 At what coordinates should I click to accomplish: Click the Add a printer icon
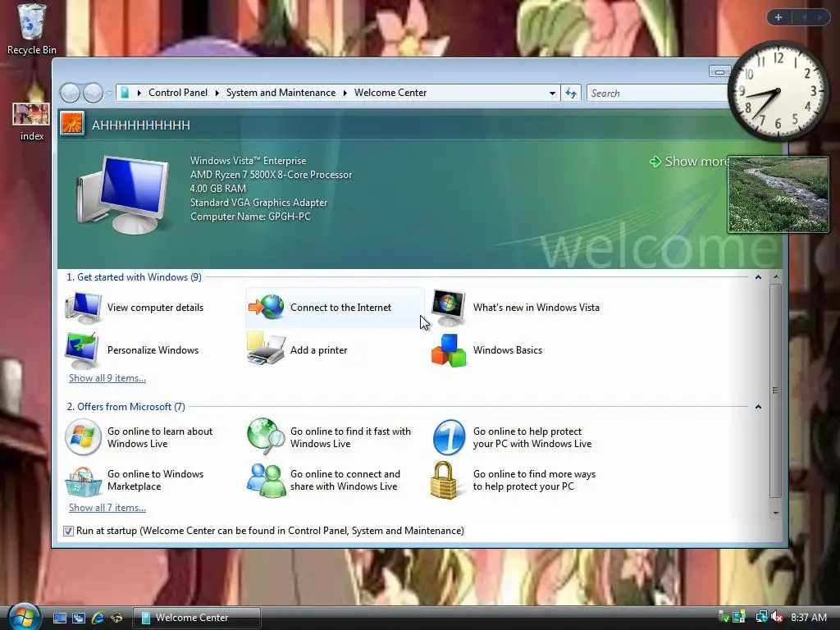tap(266, 349)
